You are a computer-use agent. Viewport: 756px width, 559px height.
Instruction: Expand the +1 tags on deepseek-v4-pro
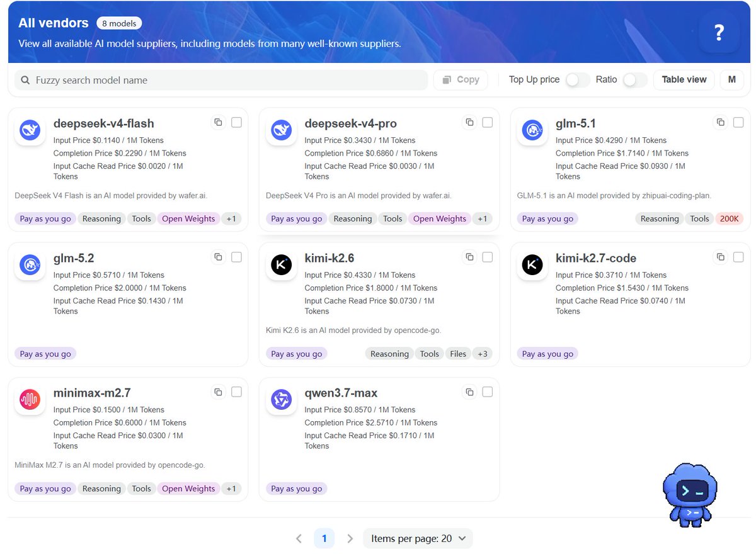coord(483,219)
